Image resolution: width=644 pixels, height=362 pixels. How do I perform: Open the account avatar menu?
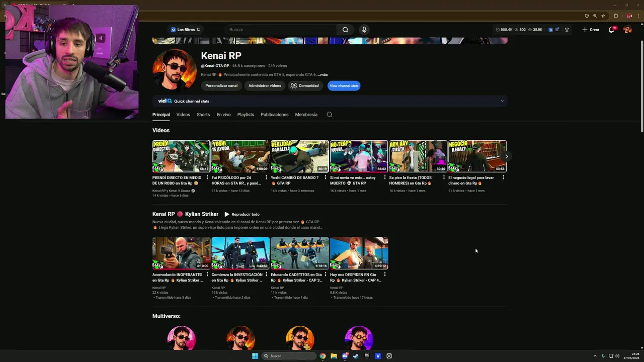(x=627, y=30)
